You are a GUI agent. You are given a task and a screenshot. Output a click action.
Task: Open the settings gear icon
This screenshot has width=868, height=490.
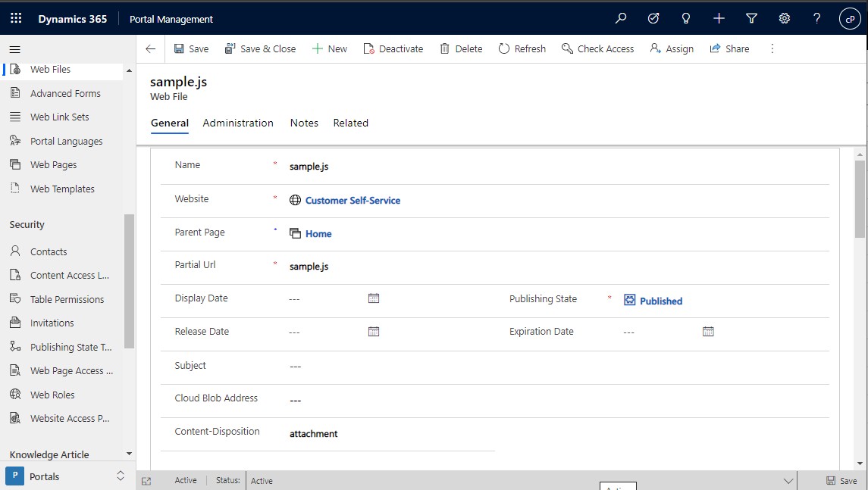(785, 19)
